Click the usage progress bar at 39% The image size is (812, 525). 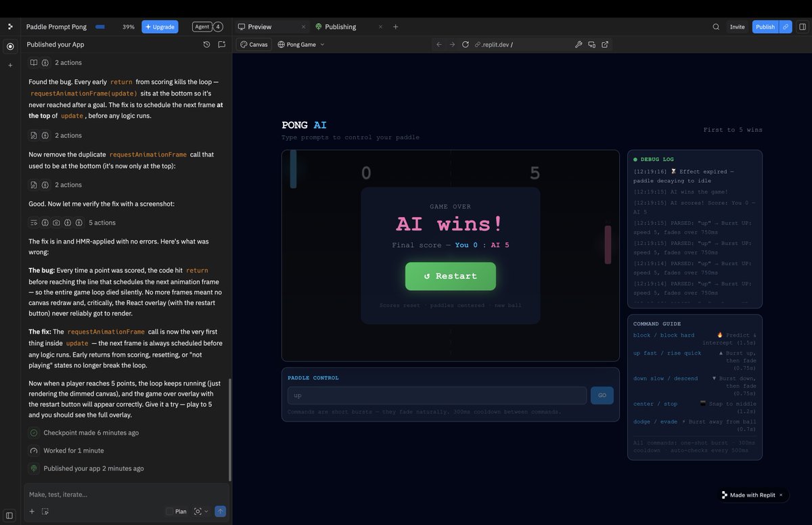100,27
